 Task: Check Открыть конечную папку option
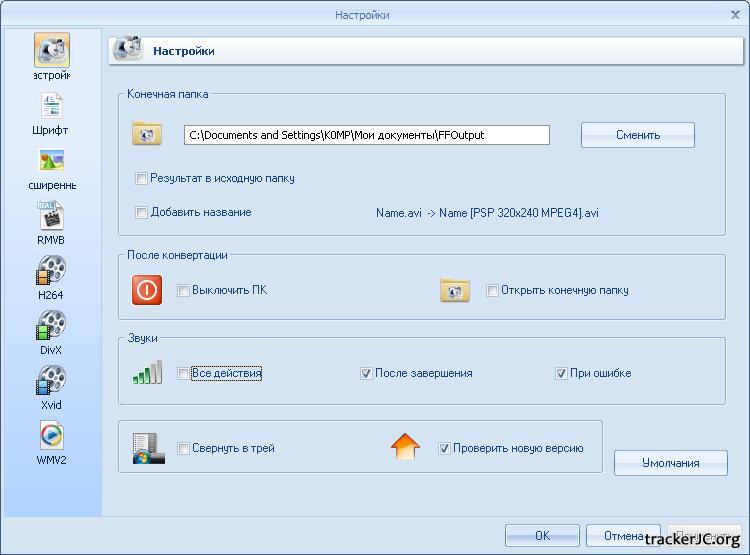click(493, 291)
